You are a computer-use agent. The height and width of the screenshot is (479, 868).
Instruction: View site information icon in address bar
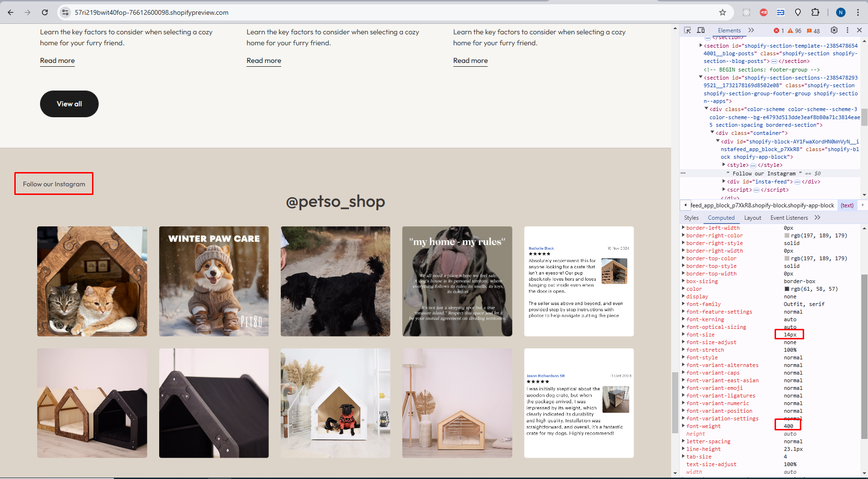point(65,12)
